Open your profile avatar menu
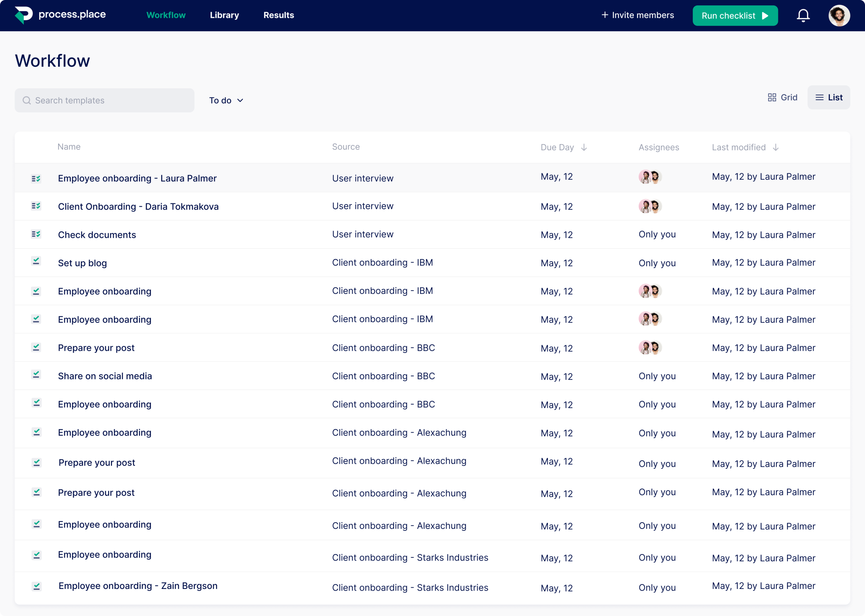865x616 pixels. point(839,15)
